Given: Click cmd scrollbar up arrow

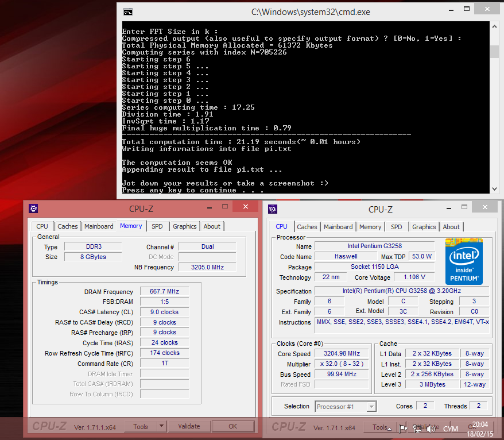Looking at the screenshot, I should coord(494,27).
